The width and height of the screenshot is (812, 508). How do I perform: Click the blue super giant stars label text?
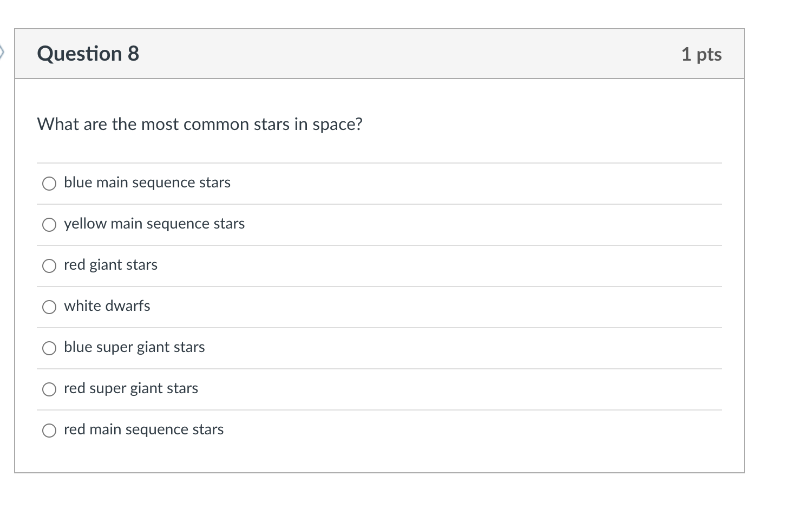(x=134, y=347)
